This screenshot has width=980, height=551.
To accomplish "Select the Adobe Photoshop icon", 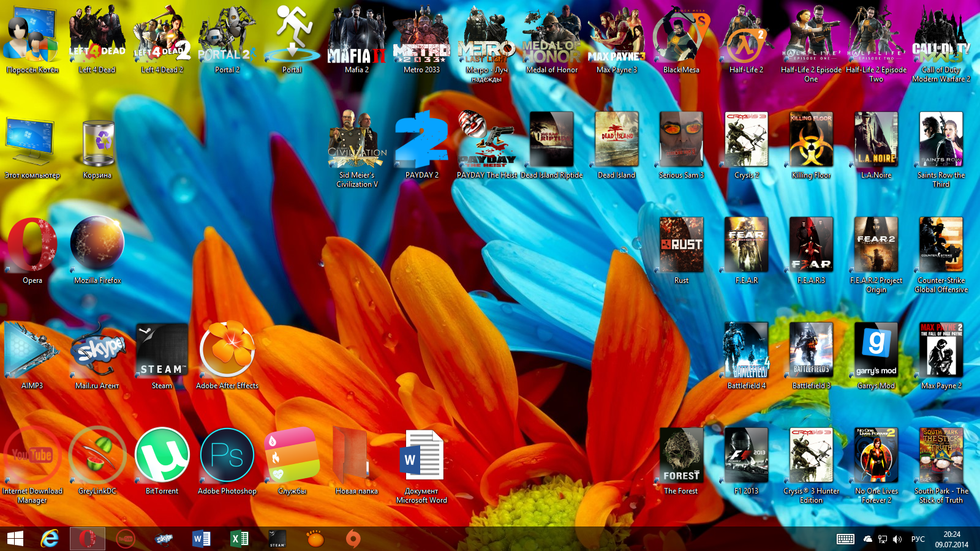I will coord(227,455).
